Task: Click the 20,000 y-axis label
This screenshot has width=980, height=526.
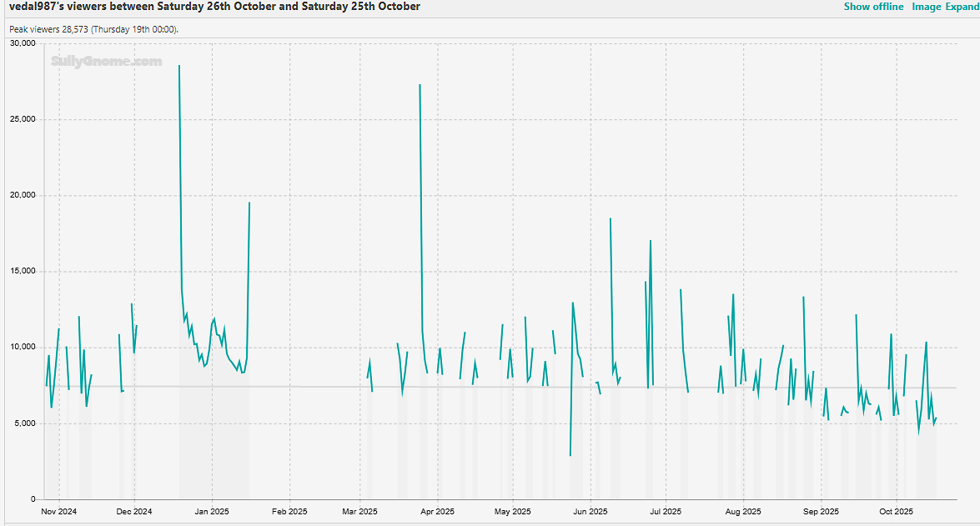Action: (23, 195)
